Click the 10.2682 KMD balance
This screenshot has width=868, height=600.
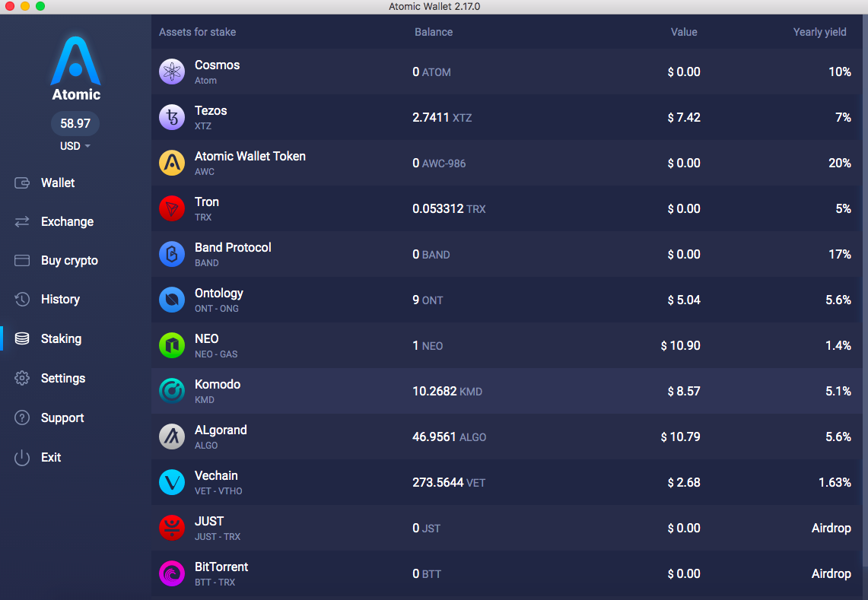pos(447,392)
